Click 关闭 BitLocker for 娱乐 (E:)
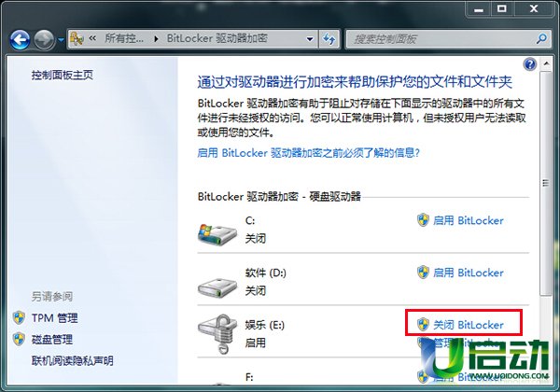Image resolution: width=560 pixels, height=392 pixels. (x=460, y=325)
